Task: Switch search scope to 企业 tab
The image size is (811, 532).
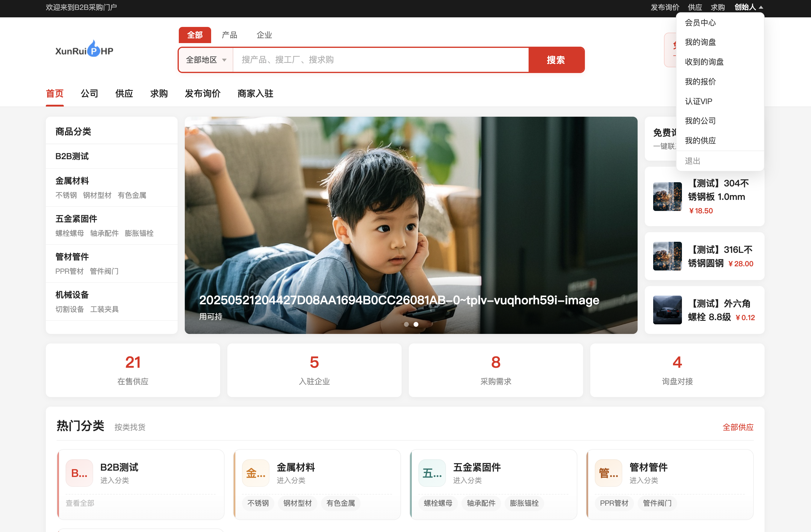Action: (x=264, y=35)
